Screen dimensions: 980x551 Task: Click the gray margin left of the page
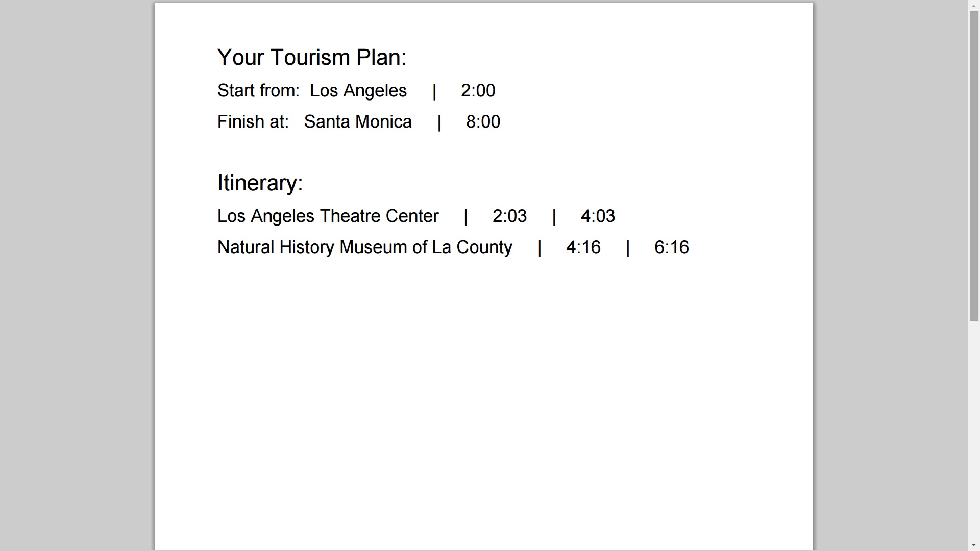[77, 275]
